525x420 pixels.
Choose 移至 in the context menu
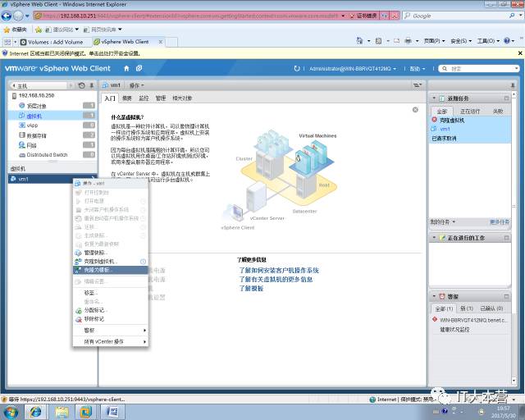tap(110, 293)
